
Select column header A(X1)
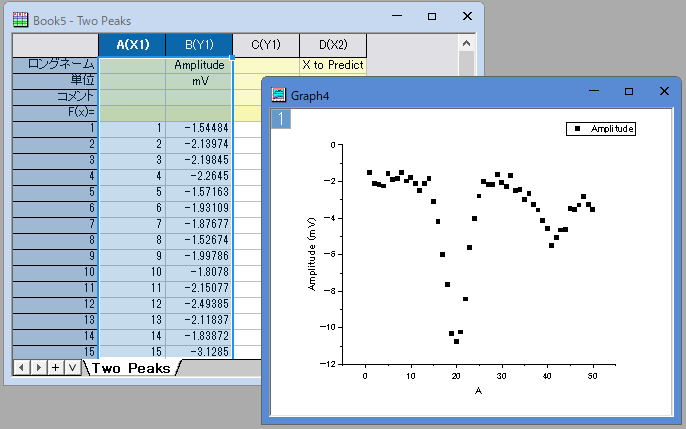tap(132, 45)
